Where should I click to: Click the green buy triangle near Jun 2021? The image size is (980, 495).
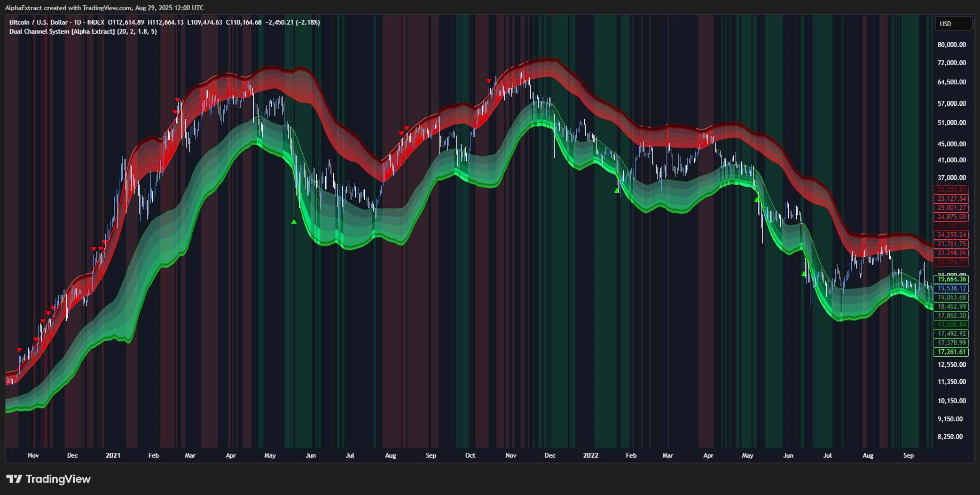click(294, 222)
